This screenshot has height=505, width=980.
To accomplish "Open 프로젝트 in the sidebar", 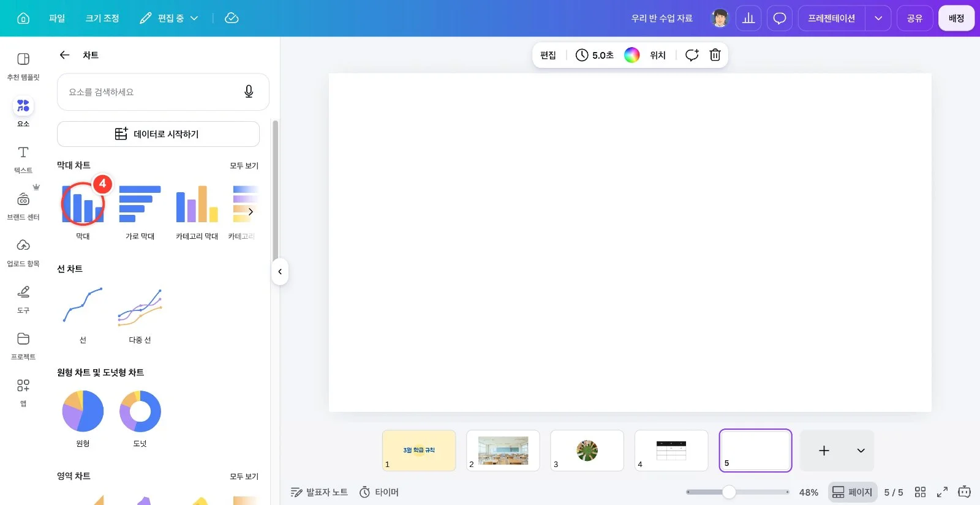I will pyautogui.click(x=23, y=346).
